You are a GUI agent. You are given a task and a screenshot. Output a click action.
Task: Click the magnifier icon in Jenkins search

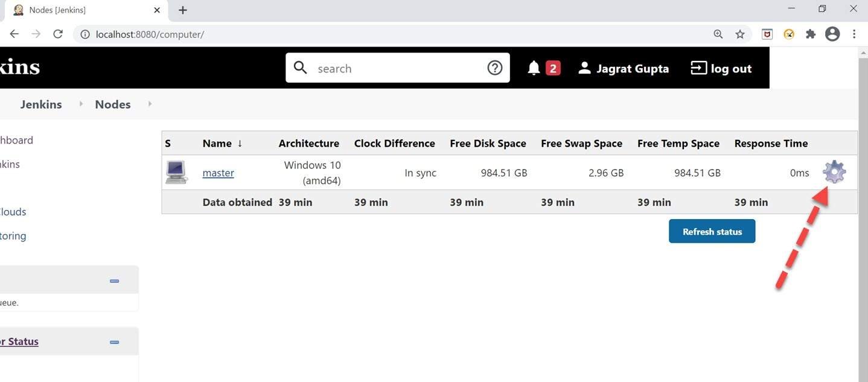pyautogui.click(x=301, y=68)
